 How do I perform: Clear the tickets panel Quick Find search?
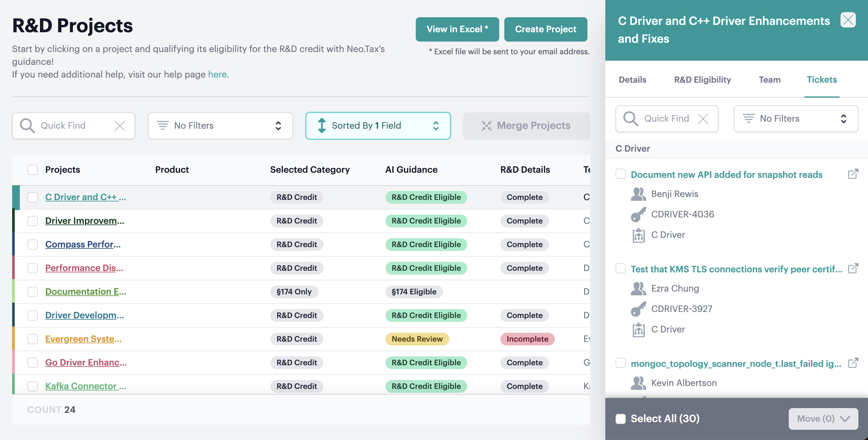pos(703,118)
